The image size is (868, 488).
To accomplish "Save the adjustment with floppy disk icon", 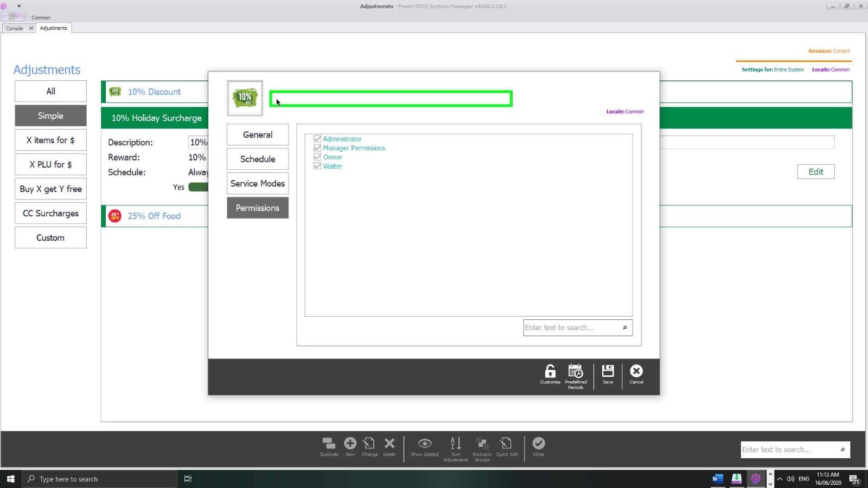I will point(608,371).
